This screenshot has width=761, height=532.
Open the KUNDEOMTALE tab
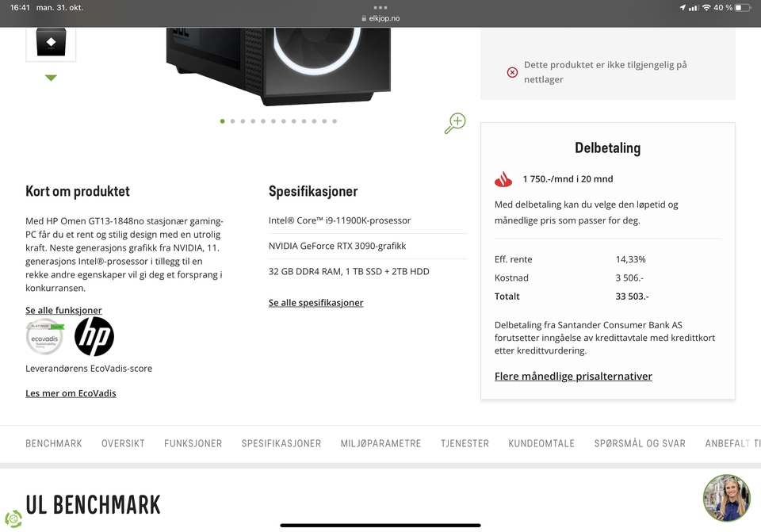pyautogui.click(x=541, y=443)
